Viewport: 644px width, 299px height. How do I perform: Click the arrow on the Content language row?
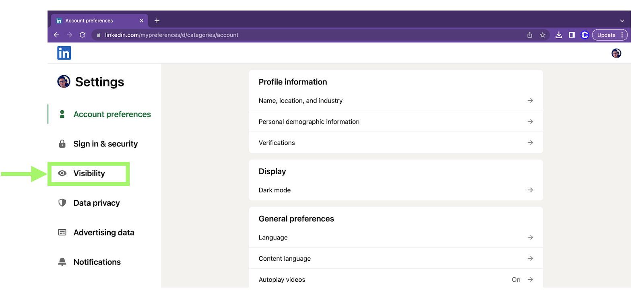[530, 258]
